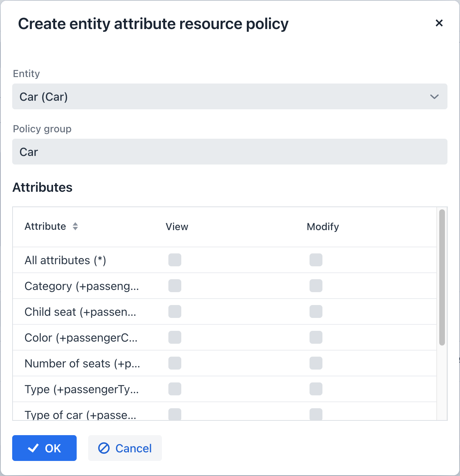Click the checkmark icon in OK button
The image size is (460, 476).
pyautogui.click(x=33, y=448)
